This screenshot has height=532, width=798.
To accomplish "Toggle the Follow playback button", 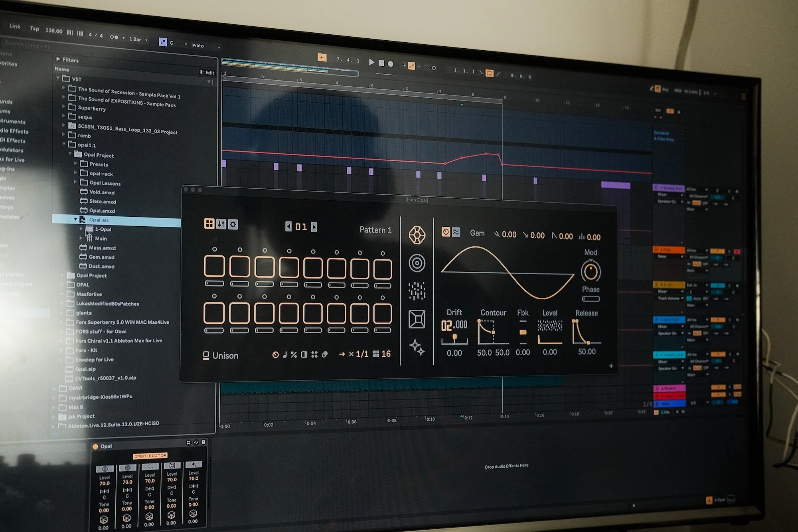I will (x=322, y=57).
